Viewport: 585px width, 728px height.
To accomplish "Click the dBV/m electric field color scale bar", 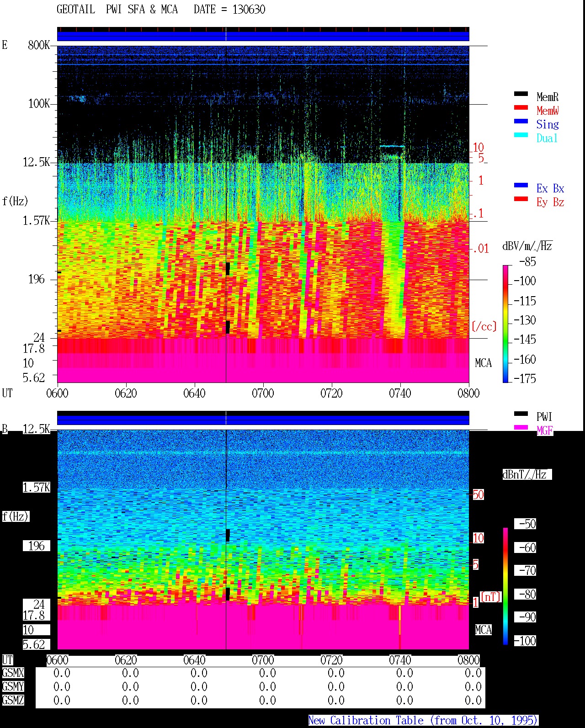I will pyautogui.click(x=505, y=324).
